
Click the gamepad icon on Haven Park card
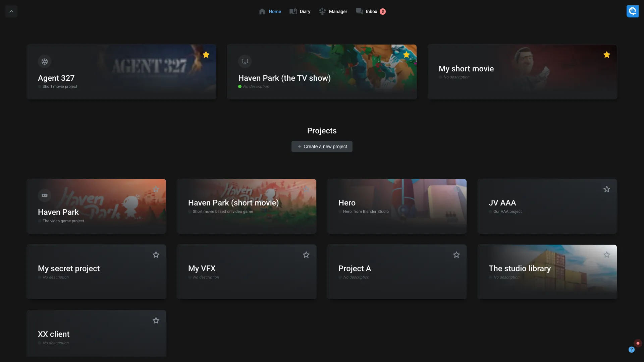click(x=45, y=195)
